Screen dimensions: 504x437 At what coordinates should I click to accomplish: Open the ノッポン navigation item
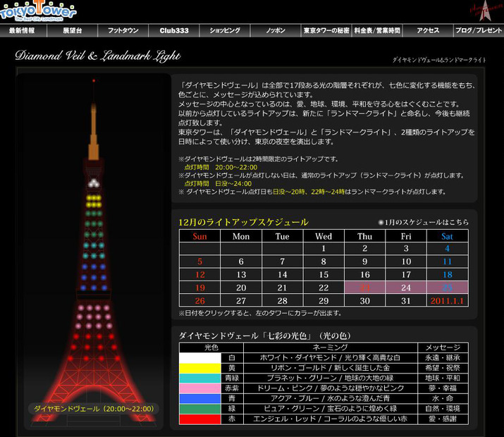tap(276, 30)
